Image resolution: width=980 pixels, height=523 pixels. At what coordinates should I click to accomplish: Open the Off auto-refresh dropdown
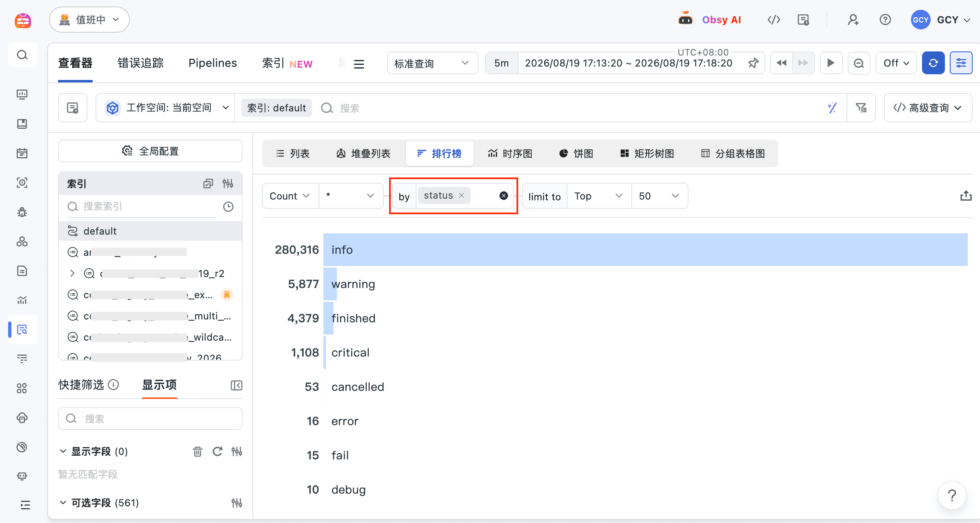pyautogui.click(x=896, y=63)
